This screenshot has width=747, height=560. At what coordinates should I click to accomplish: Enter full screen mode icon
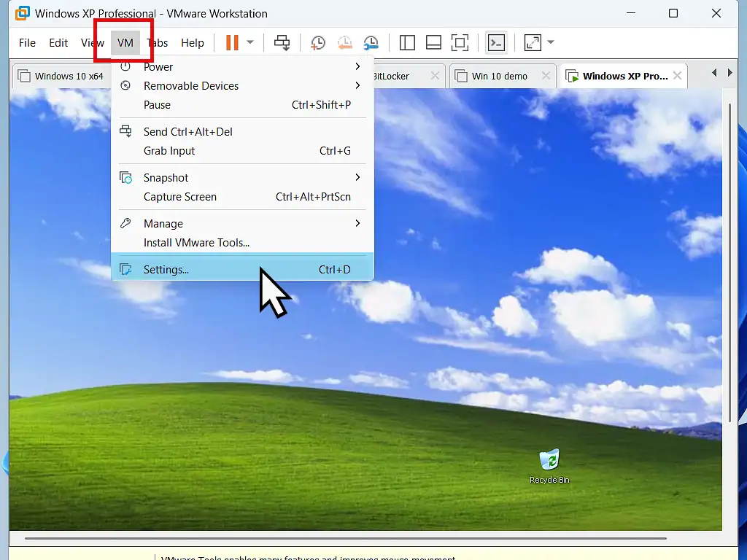click(460, 42)
